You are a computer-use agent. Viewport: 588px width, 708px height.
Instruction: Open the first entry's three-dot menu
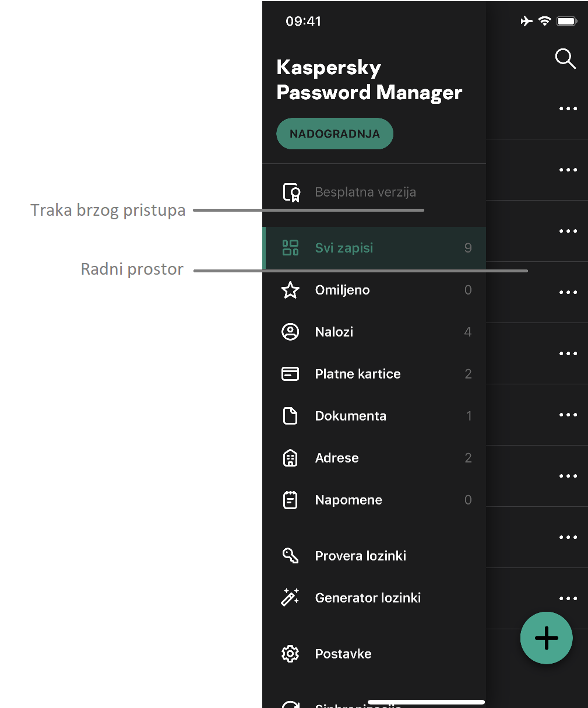click(x=568, y=108)
